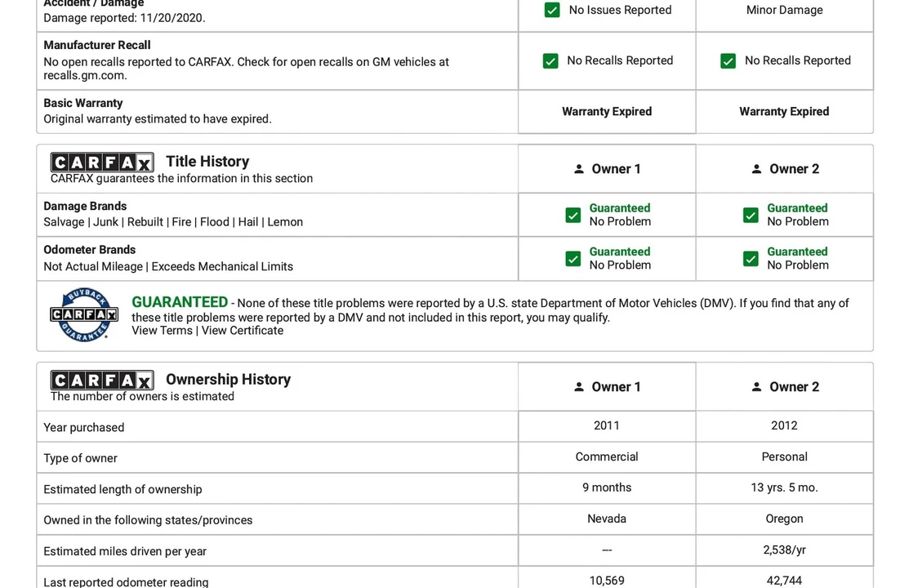Click the Odometer Brands row label
This screenshot has width=900, height=588.
point(90,250)
